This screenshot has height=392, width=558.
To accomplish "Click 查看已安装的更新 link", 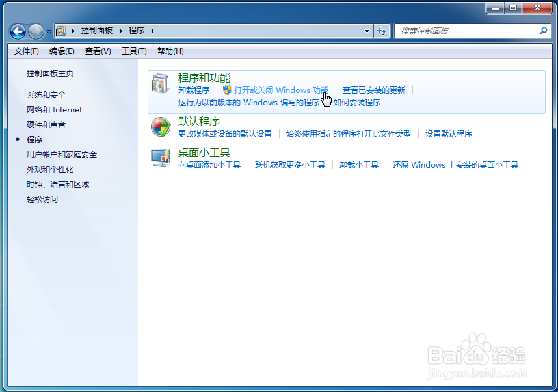I will tap(374, 90).
